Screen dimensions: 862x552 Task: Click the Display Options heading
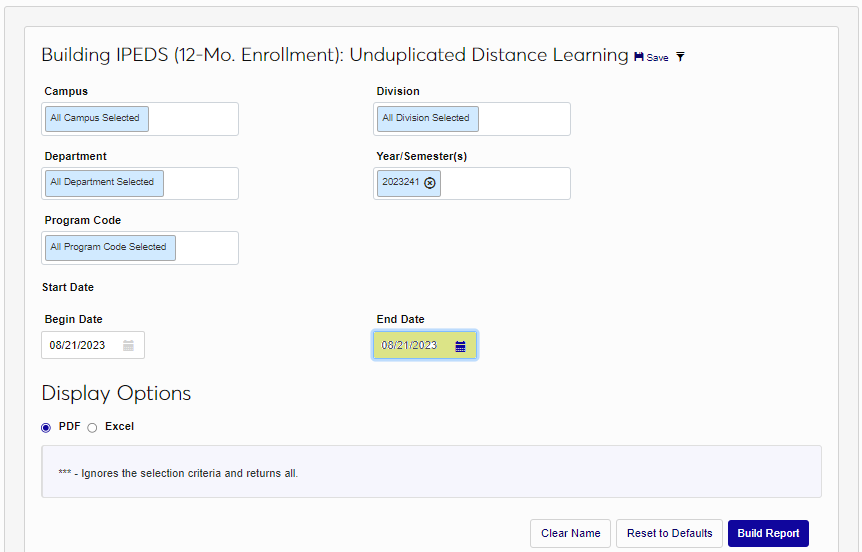(117, 394)
